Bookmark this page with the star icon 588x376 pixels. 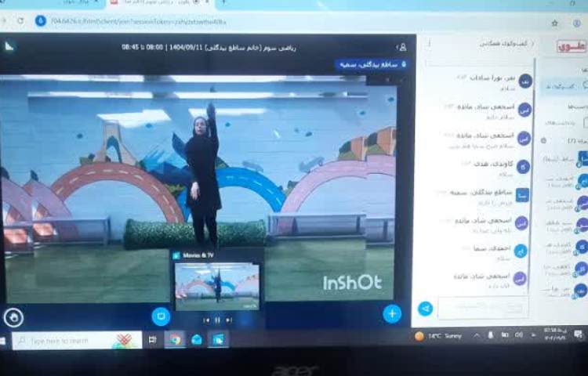coord(554,23)
